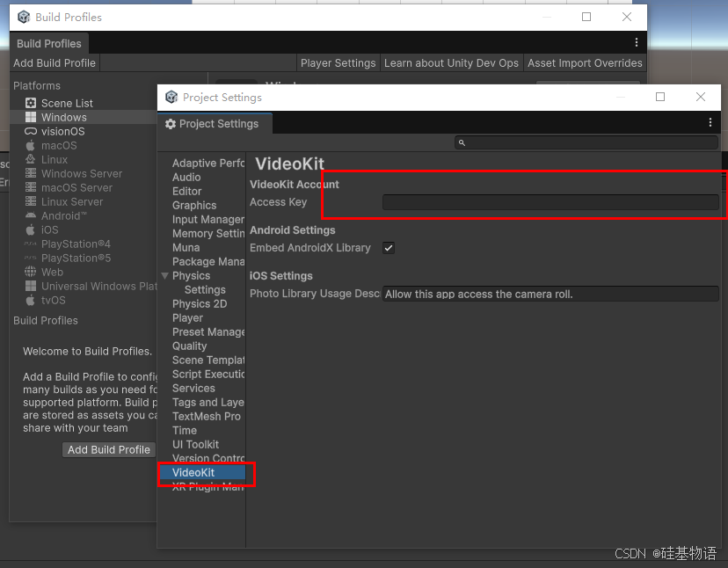Click the Project Settings tab gear icon
The height and width of the screenshot is (568, 728).
(171, 124)
